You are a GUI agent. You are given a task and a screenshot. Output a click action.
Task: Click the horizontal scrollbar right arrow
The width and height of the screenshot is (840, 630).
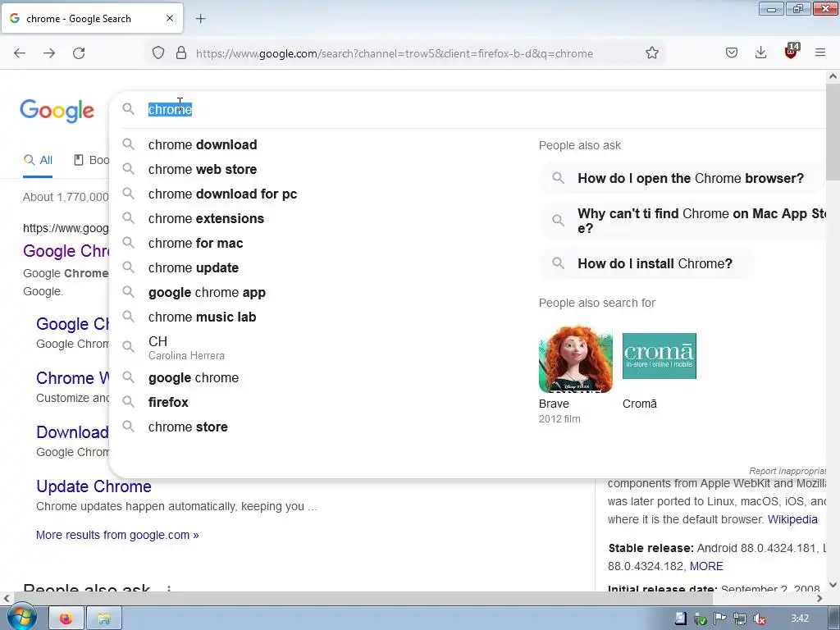(819, 598)
